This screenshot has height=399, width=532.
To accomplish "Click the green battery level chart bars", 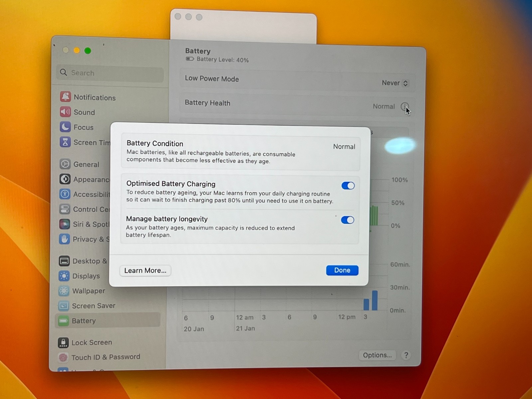I will tap(374, 215).
